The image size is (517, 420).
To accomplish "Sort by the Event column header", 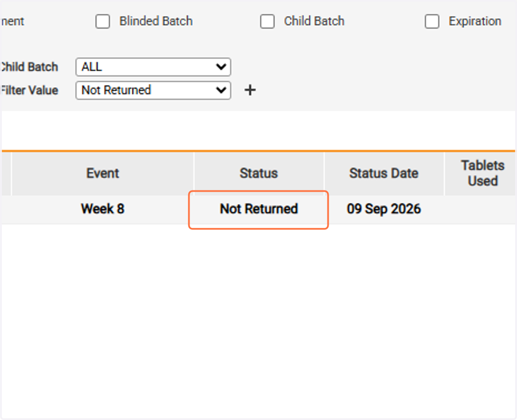I will click(x=103, y=173).
